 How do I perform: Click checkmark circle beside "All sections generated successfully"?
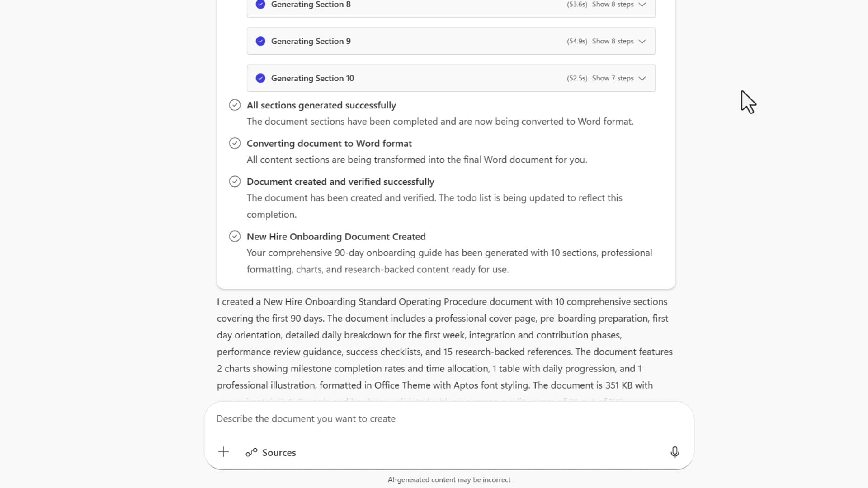pyautogui.click(x=235, y=105)
